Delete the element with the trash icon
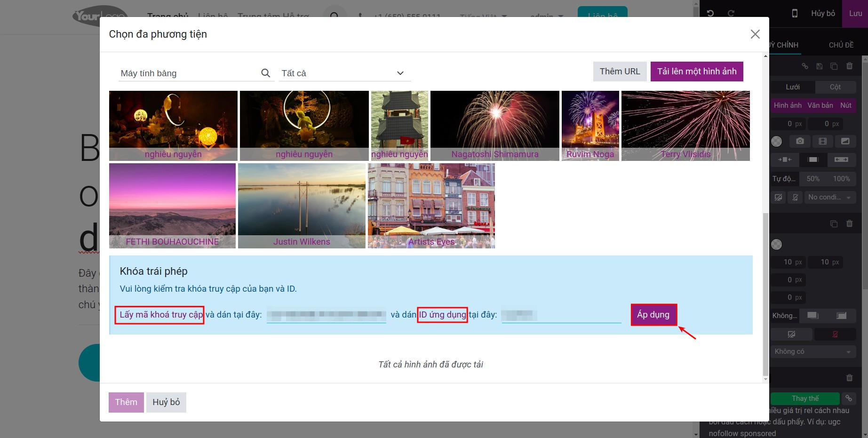 849,66
